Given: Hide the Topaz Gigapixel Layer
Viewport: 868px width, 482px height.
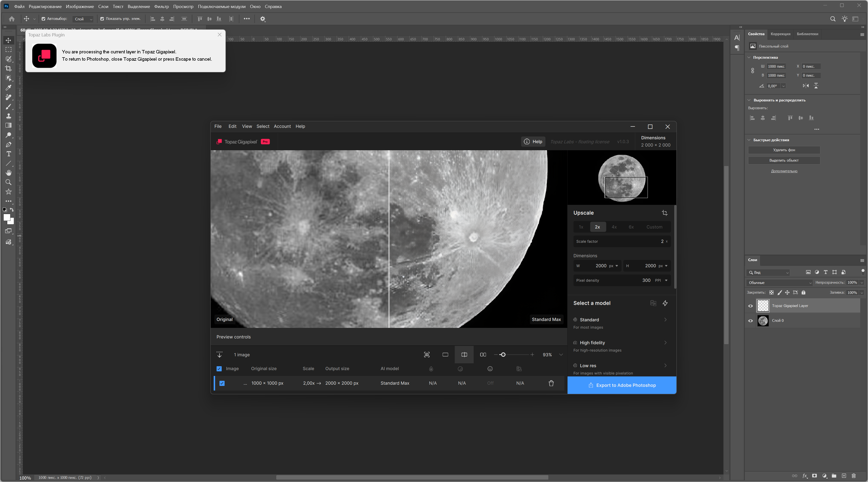Looking at the screenshot, I should click(x=750, y=306).
